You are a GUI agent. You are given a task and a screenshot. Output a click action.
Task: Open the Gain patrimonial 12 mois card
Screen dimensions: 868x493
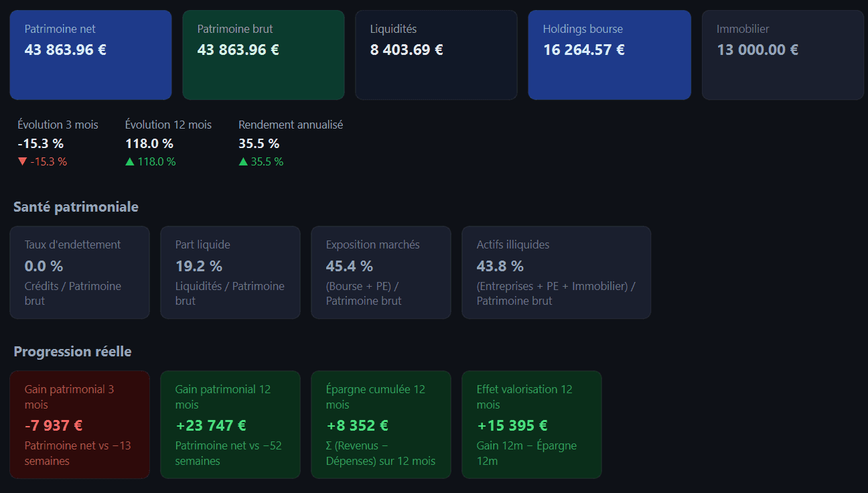(230, 425)
